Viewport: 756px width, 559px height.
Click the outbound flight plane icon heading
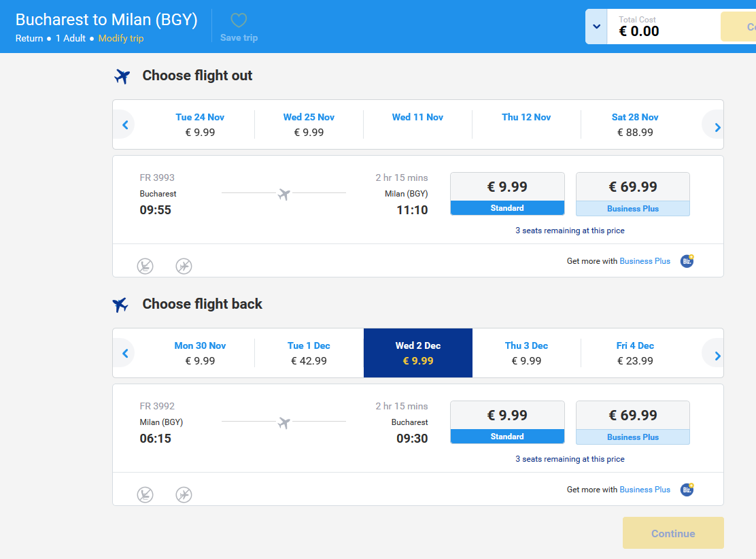pos(122,76)
